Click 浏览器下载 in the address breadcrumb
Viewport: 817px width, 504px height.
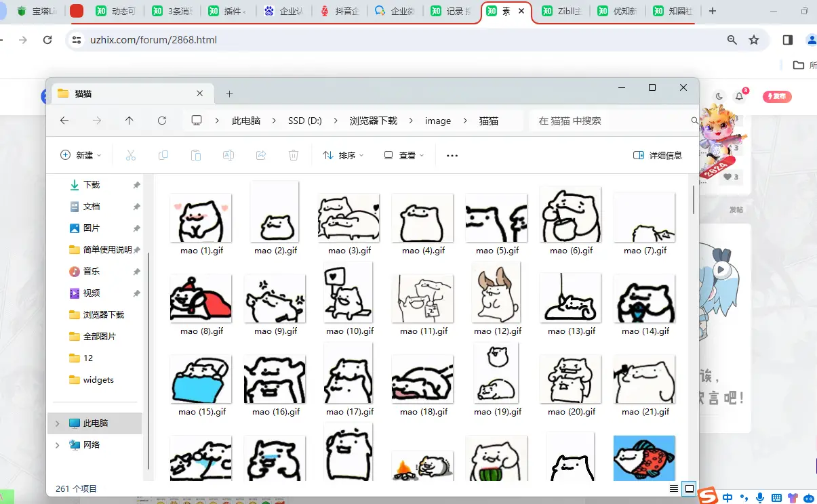click(x=373, y=121)
